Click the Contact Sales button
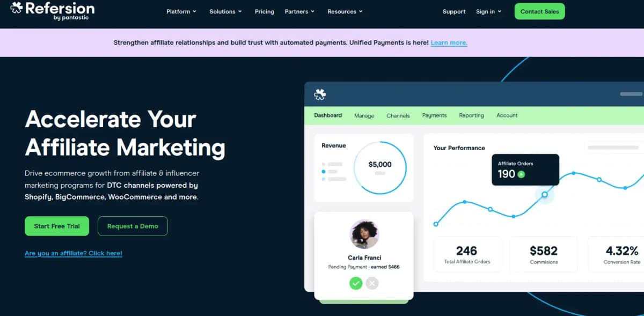 tap(539, 11)
